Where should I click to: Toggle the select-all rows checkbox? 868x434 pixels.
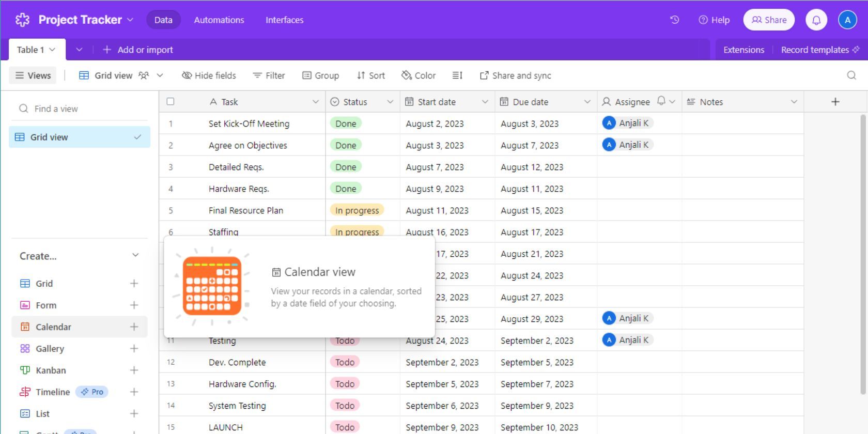click(x=171, y=102)
